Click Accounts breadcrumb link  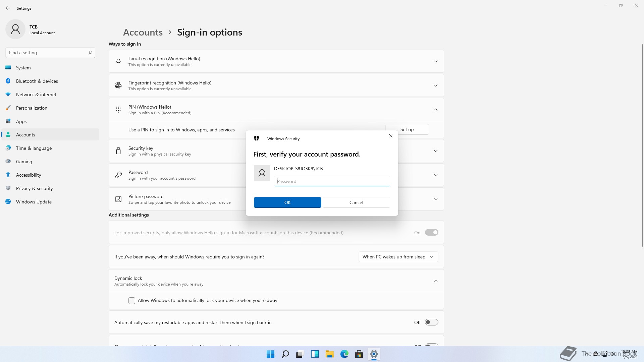point(143,32)
